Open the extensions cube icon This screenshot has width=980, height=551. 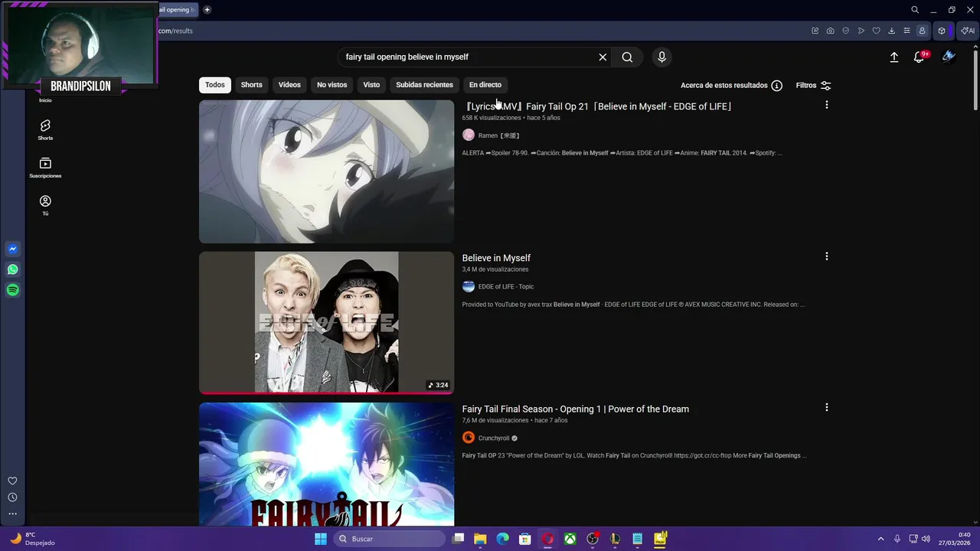tap(942, 31)
